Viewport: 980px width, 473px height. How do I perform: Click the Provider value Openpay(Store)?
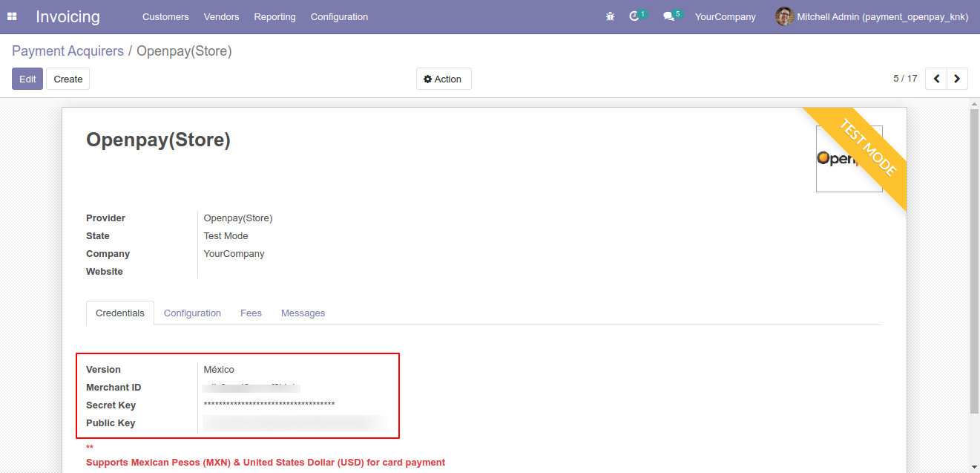(x=238, y=218)
